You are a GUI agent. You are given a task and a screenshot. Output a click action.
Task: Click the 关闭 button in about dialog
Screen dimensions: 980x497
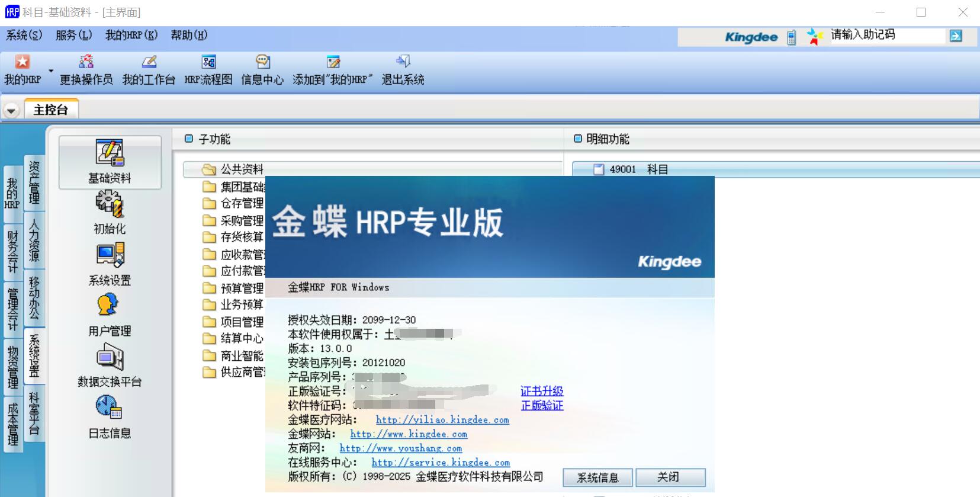[670, 477]
